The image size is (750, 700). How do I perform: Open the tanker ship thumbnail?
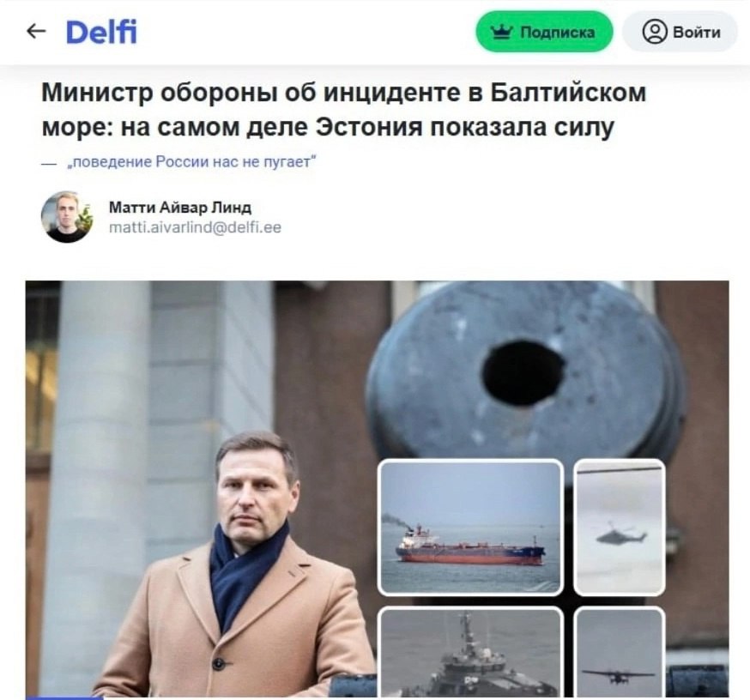470,528
